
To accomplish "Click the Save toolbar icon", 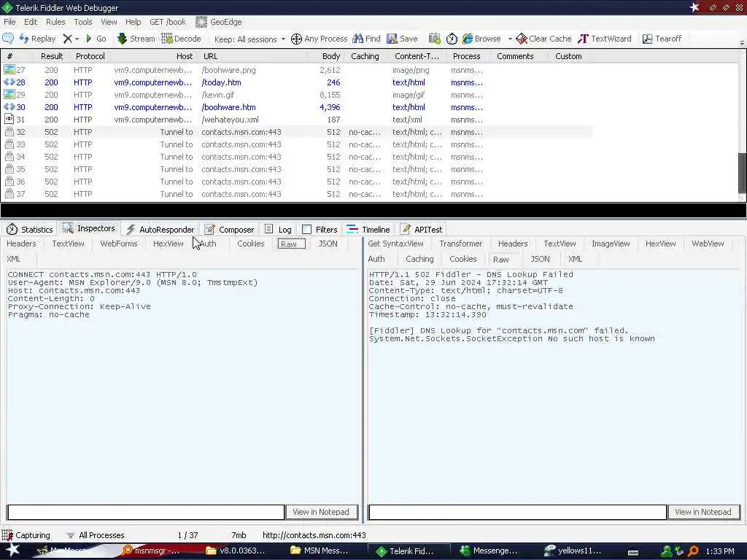I will (392, 39).
